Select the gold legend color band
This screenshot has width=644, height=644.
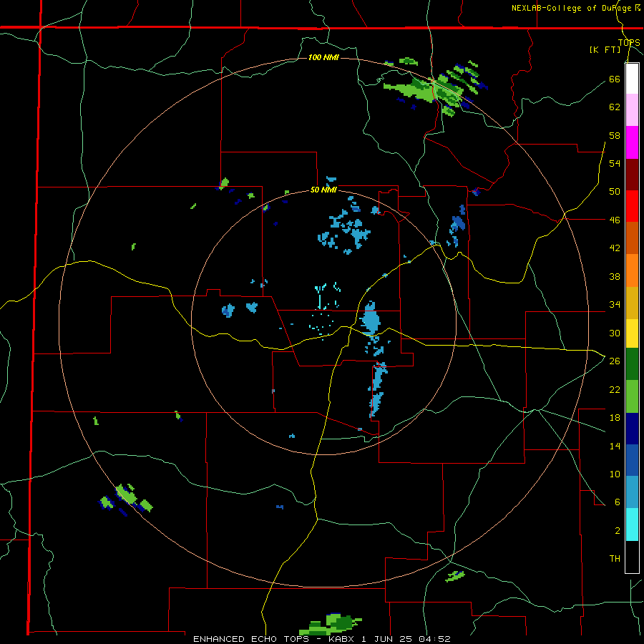coord(632,303)
